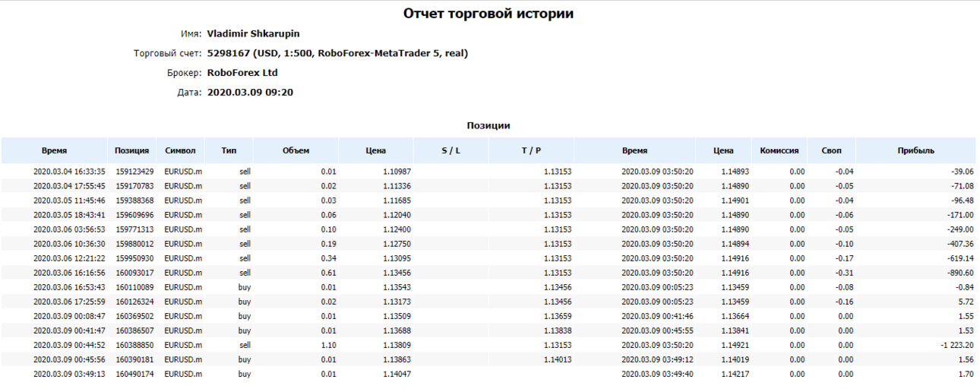Click the 'S / L' column header
Screen dimensions: 980x392
tap(450, 150)
